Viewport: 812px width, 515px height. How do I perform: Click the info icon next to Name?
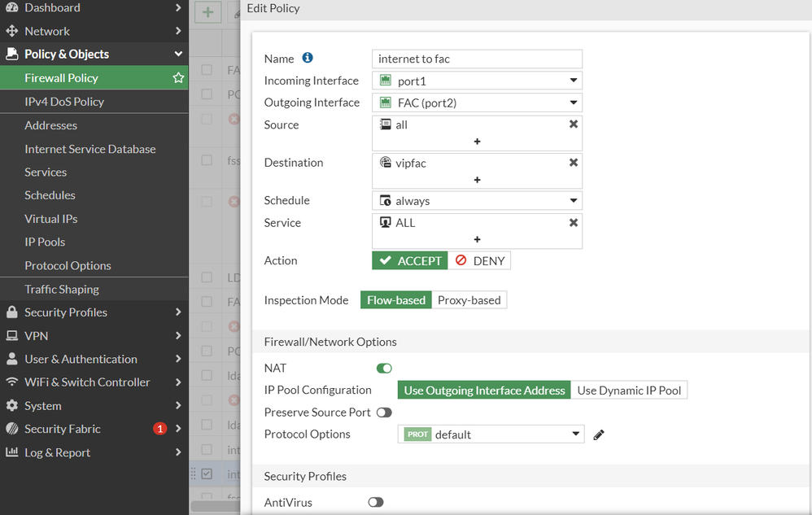308,58
